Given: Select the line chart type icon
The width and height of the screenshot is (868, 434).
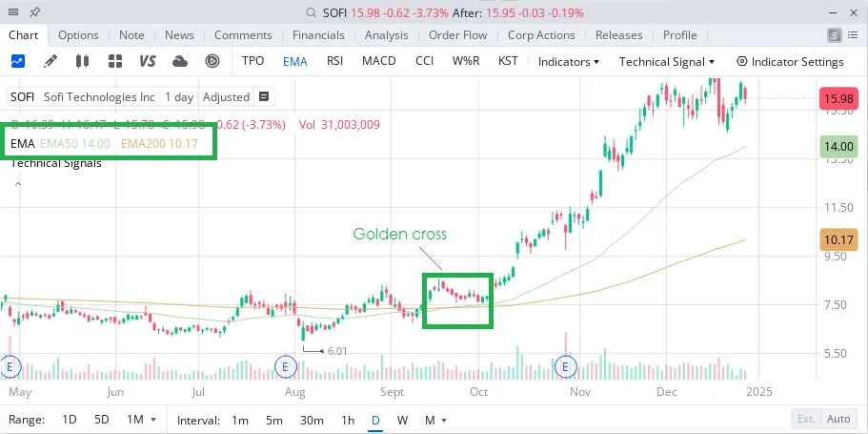Looking at the screenshot, I should 18,61.
